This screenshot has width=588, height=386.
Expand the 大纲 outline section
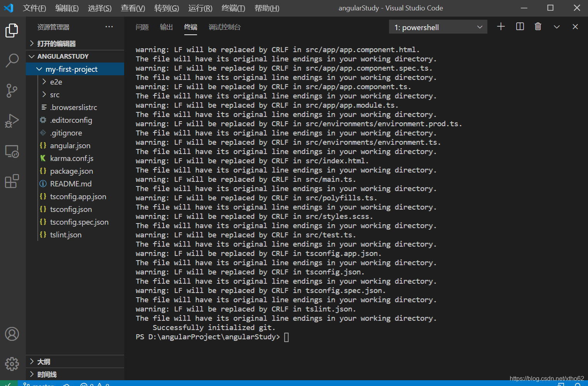75,362
